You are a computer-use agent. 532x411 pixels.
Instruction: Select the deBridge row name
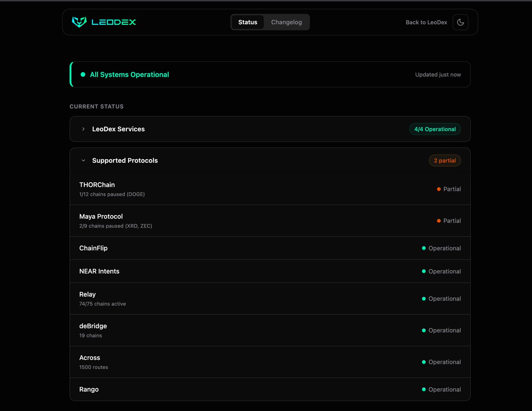coord(93,326)
